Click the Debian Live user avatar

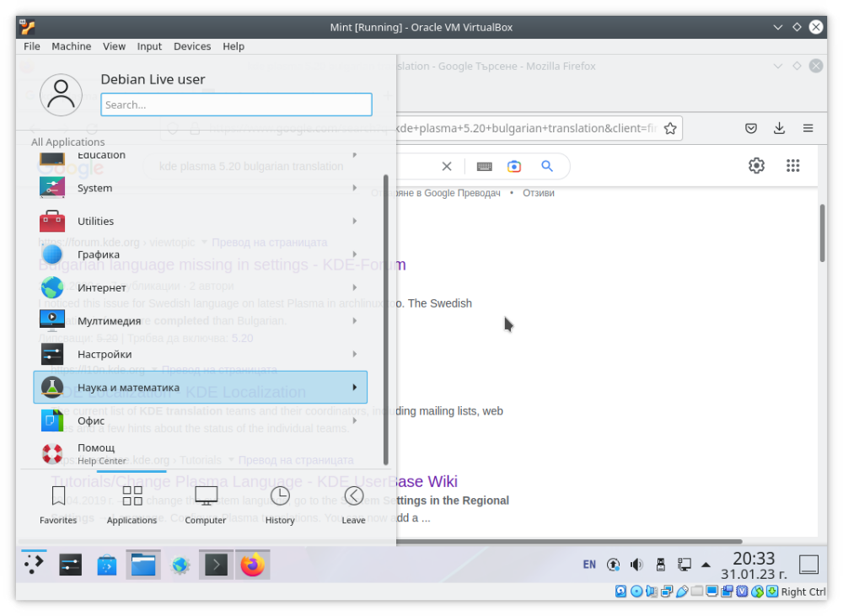tap(61, 95)
